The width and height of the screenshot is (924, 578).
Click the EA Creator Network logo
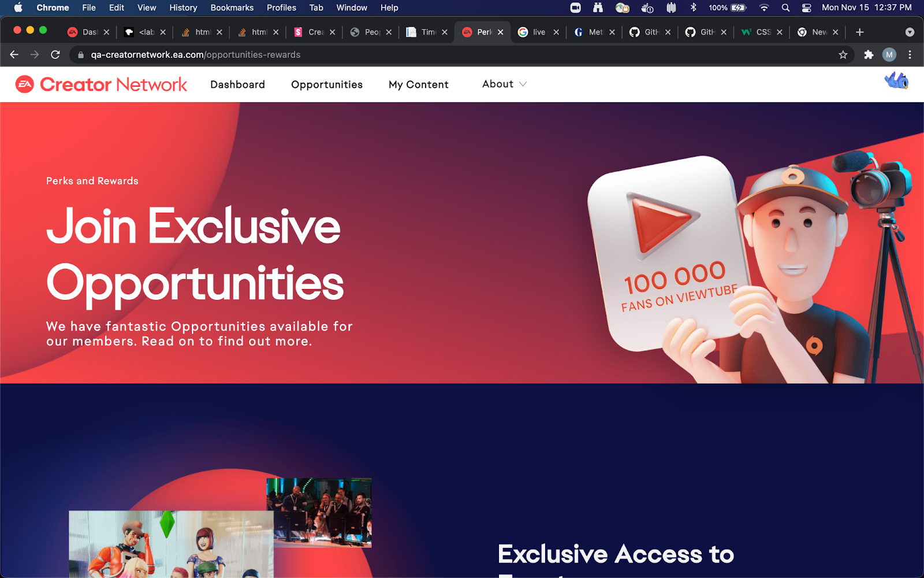tap(101, 84)
